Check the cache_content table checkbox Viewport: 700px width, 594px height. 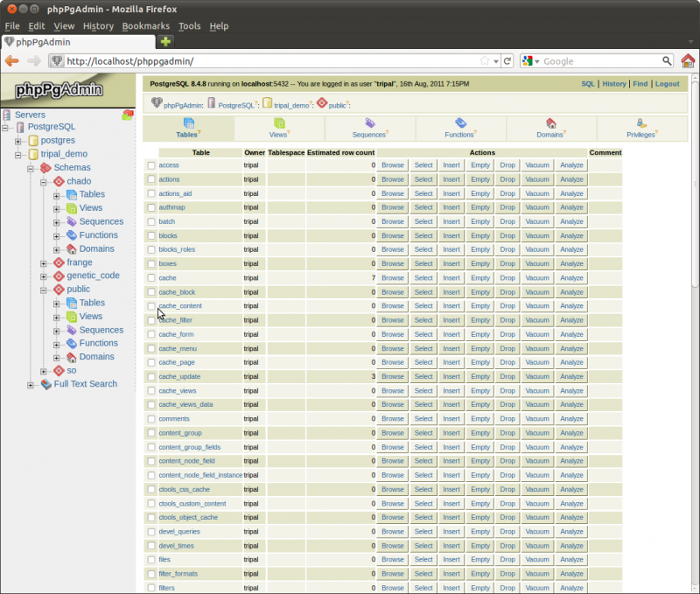coord(151,306)
